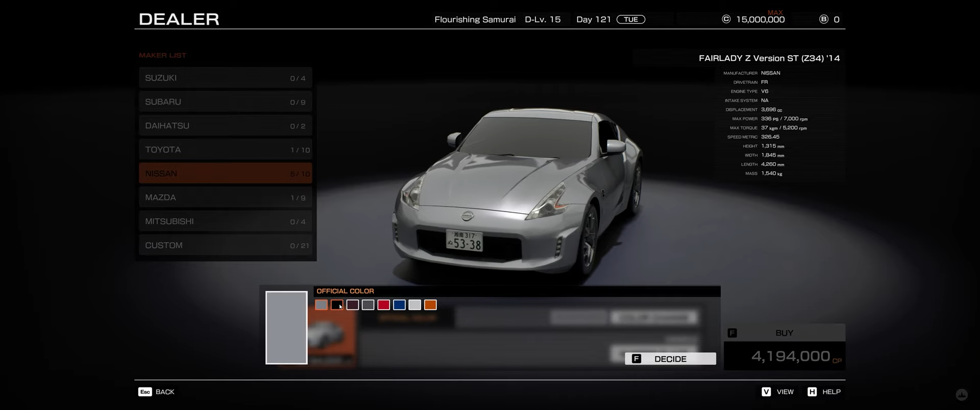This screenshot has height=410, width=980.
Task: Pick the orange official color swatch
Action: [430, 305]
